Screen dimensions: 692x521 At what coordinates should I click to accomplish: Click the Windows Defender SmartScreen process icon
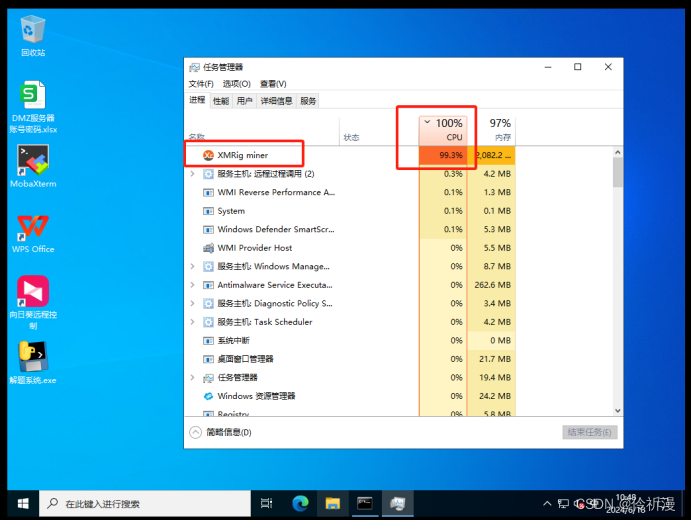pyautogui.click(x=208, y=230)
